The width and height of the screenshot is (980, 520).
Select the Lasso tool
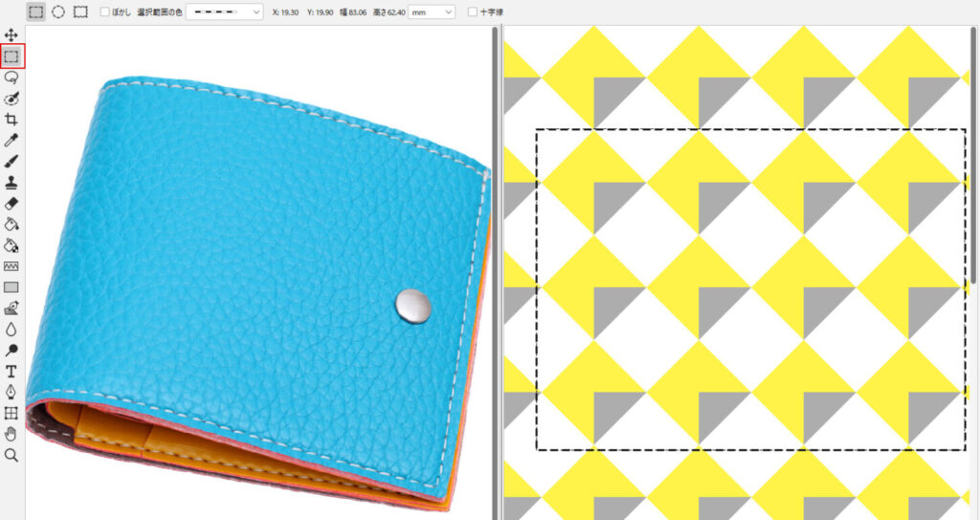11,78
